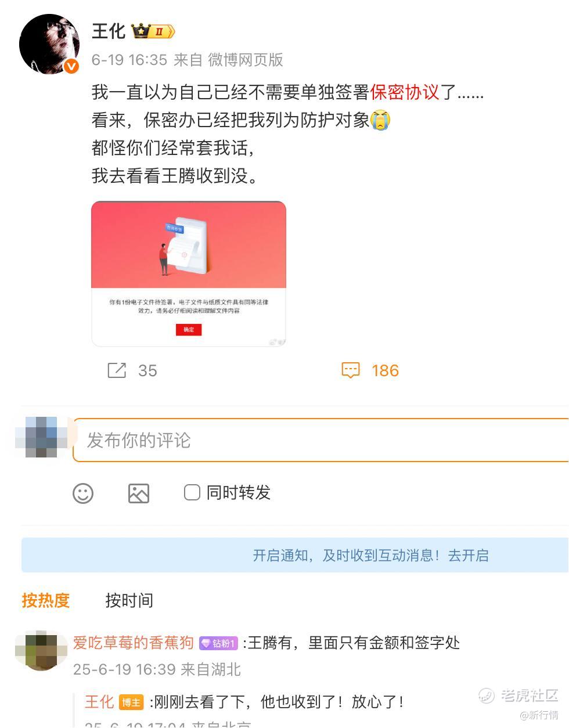Open commenter 爱吃草莓的香蕉狗's profile

(134, 643)
